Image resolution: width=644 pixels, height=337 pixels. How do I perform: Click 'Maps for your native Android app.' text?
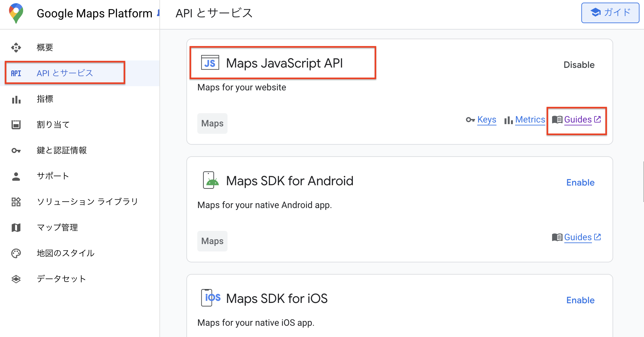[264, 205]
